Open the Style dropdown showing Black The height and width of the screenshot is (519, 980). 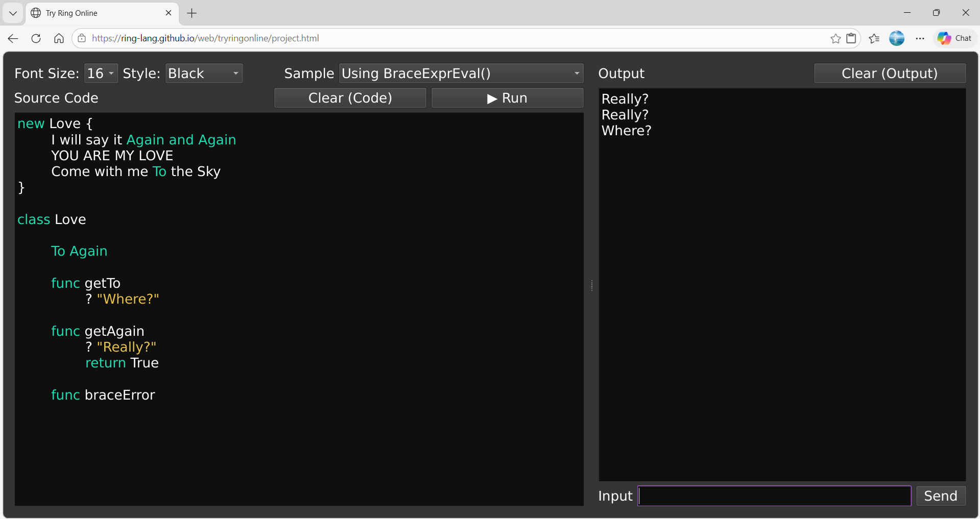point(203,73)
